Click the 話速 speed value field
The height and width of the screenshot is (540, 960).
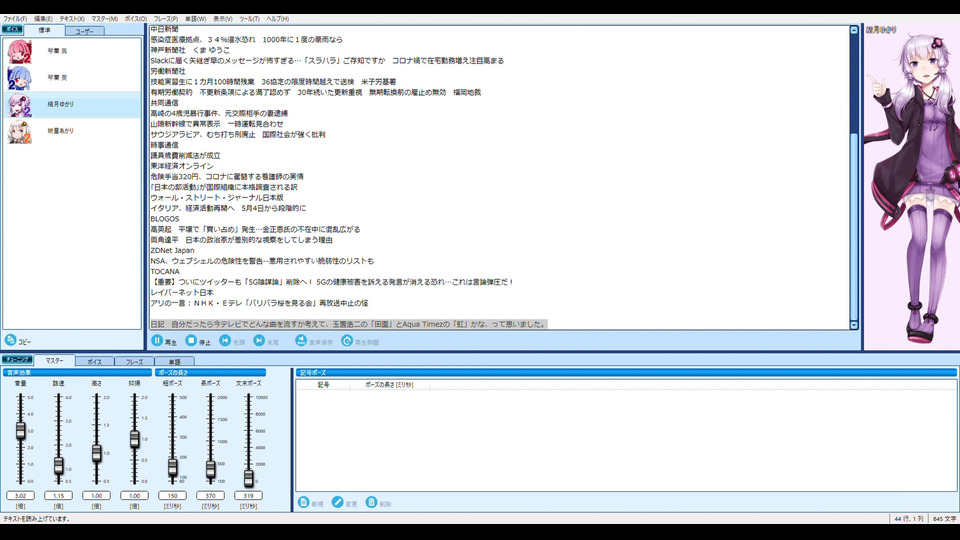59,495
